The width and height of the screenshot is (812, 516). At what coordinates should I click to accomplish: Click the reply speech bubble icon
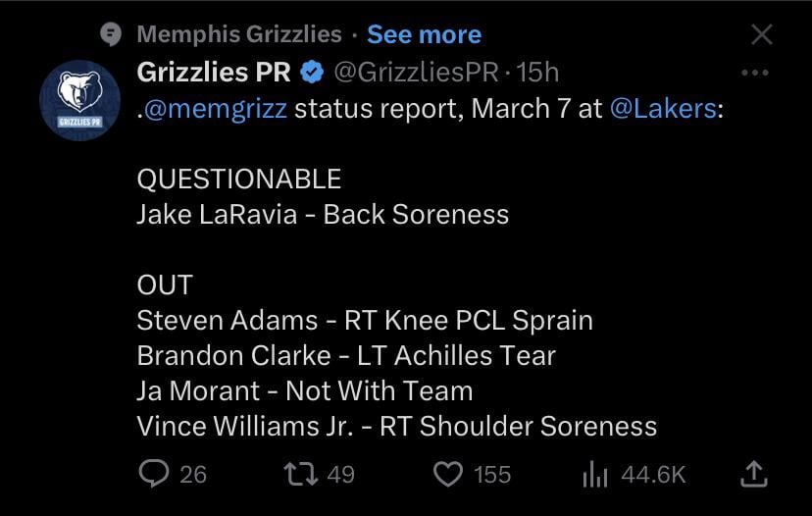click(153, 475)
